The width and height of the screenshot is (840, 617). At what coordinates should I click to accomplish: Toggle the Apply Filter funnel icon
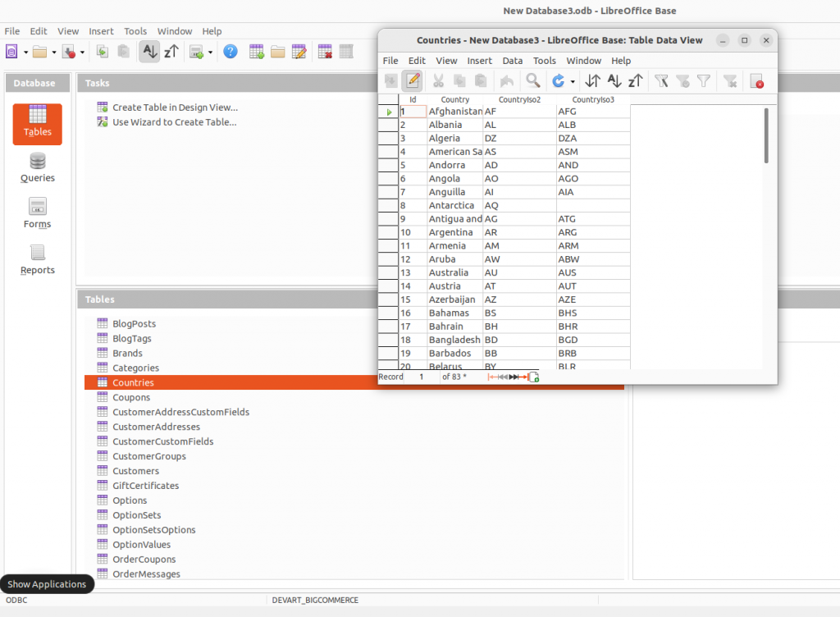tap(682, 81)
